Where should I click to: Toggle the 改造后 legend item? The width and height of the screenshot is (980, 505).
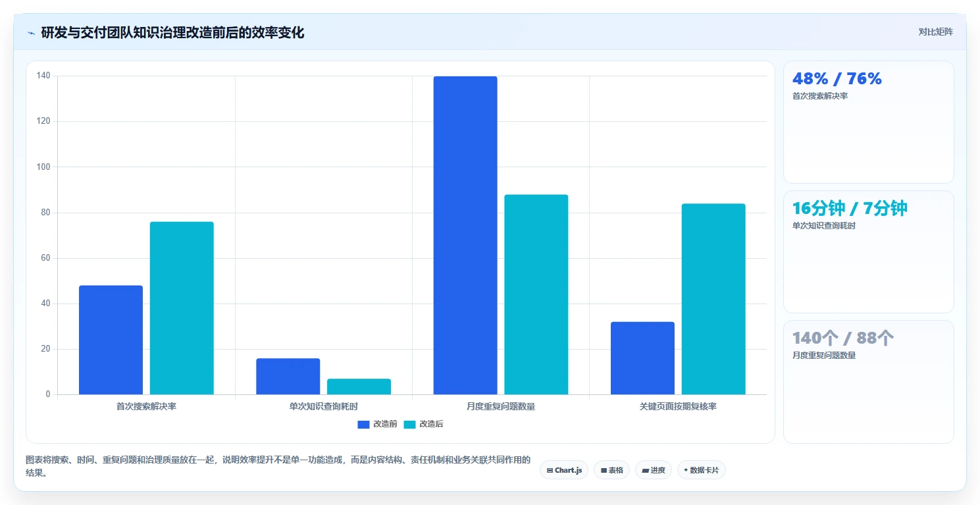[x=423, y=424]
